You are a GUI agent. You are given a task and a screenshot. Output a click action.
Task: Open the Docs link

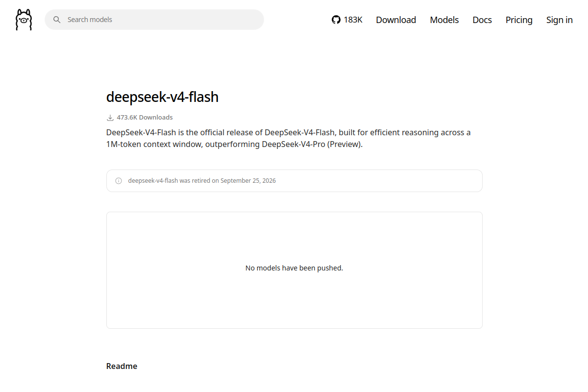pos(482,20)
